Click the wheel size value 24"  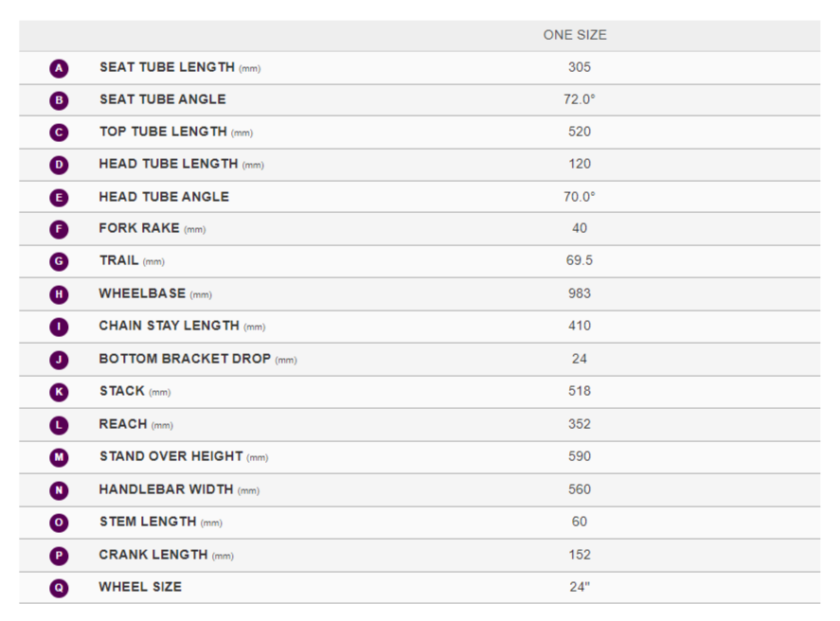coord(580,587)
